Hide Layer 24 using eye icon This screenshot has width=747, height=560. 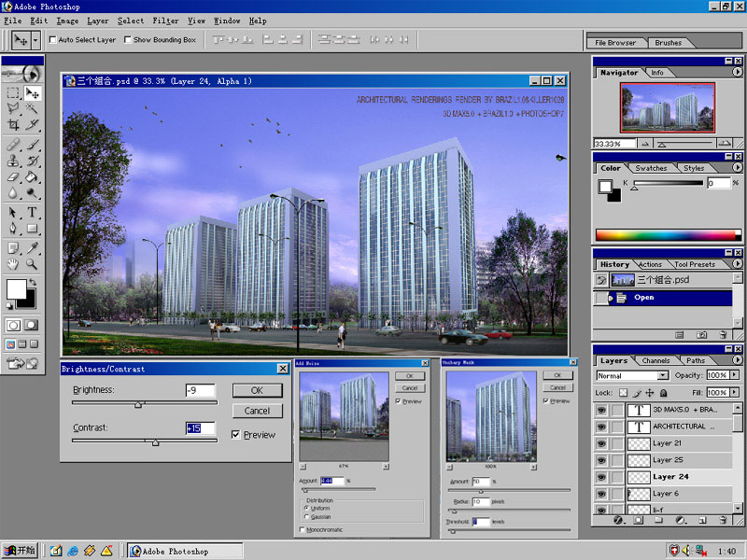tap(601, 477)
